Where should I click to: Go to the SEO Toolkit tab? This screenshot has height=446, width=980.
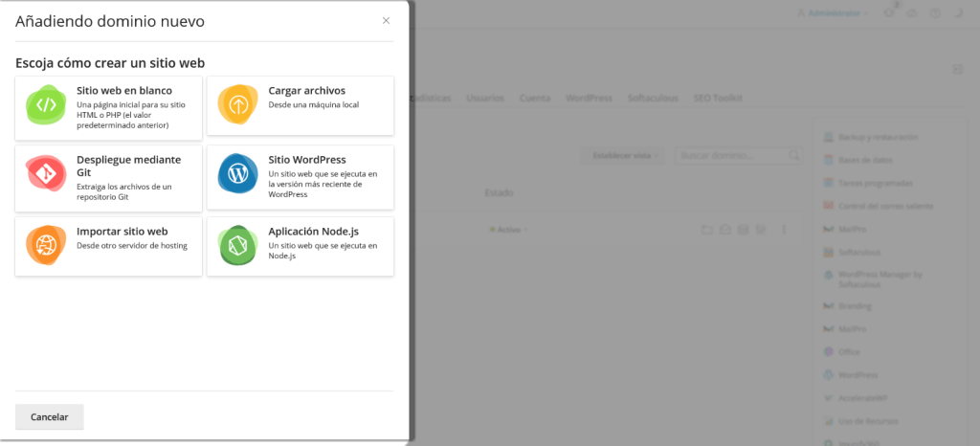click(718, 99)
